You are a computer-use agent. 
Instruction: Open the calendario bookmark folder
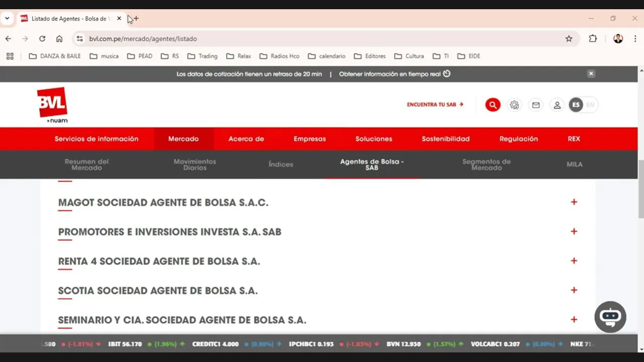(327, 56)
